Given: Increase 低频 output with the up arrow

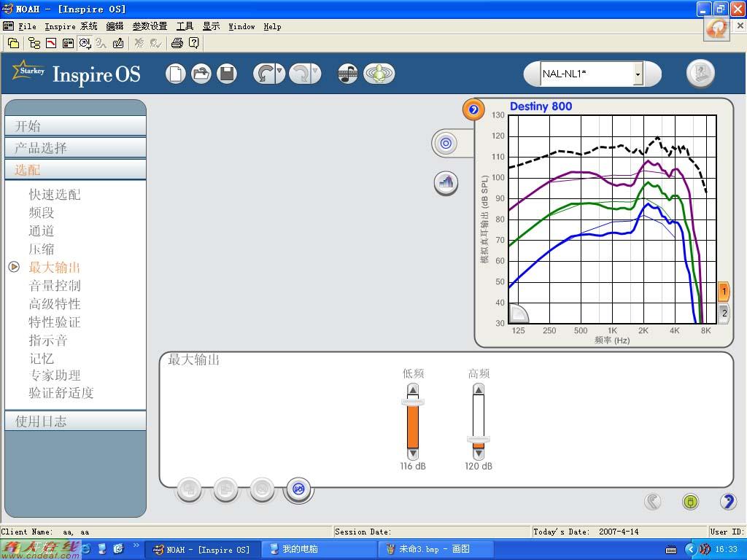Looking at the screenshot, I should pyautogui.click(x=413, y=390).
